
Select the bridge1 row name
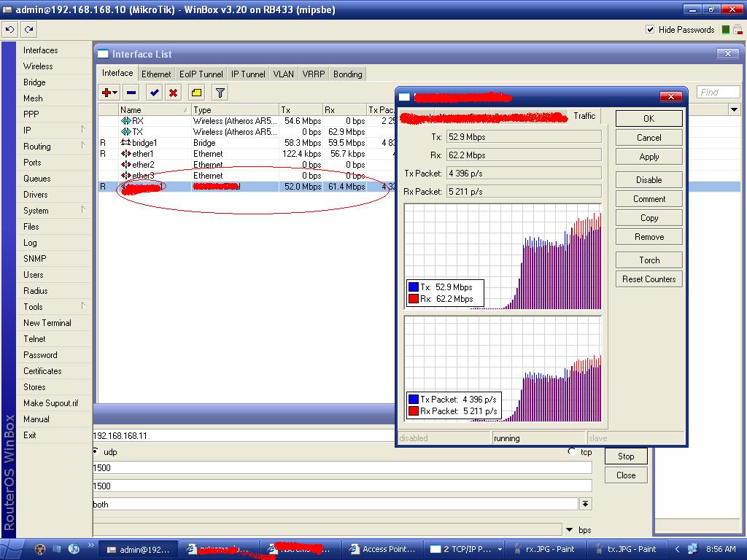click(144, 143)
